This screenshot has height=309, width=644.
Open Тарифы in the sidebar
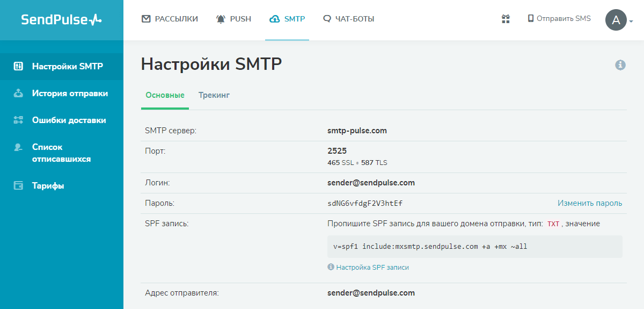(62, 186)
